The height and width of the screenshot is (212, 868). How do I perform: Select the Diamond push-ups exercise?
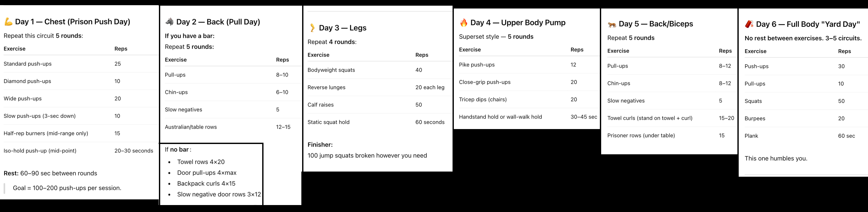tap(27, 81)
